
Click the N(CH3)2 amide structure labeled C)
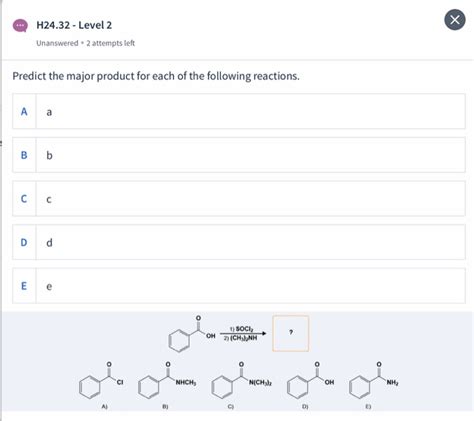tap(242, 380)
